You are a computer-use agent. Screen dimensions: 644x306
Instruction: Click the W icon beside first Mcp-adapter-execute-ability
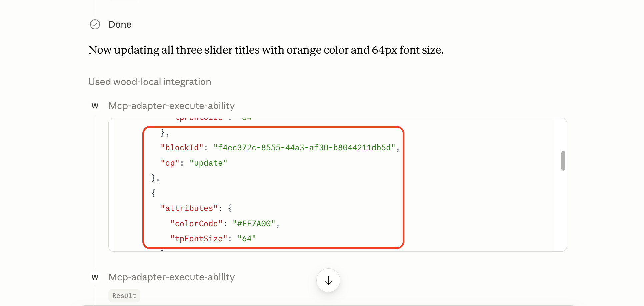click(x=95, y=106)
